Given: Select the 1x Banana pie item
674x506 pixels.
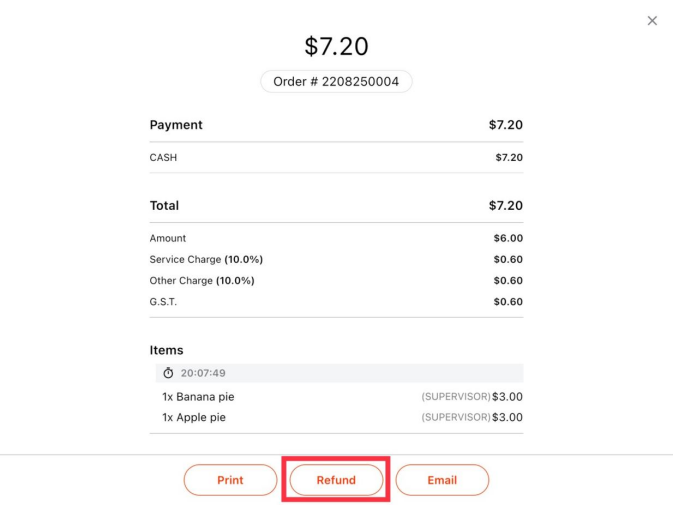Looking at the screenshot, I should point(198,397).
